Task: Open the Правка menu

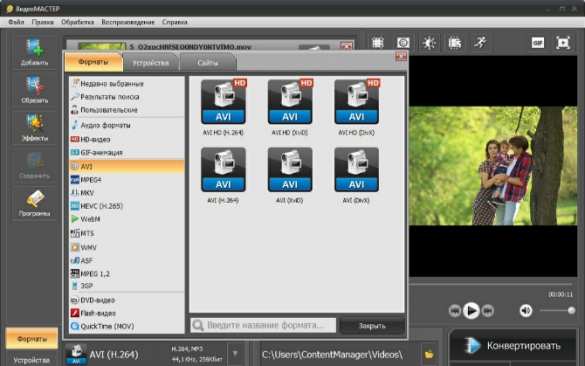Action: pos(43,22)
